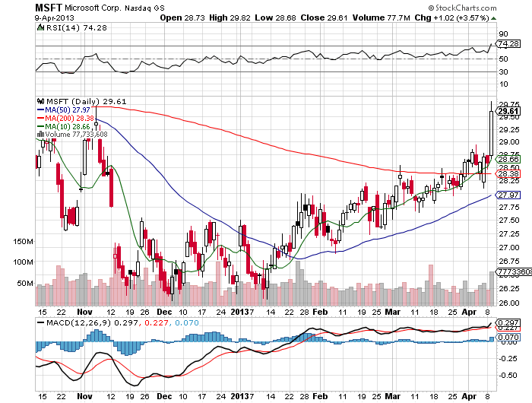
Task: Click the tall white candlestick on April 9
Action: coord(491,133)
